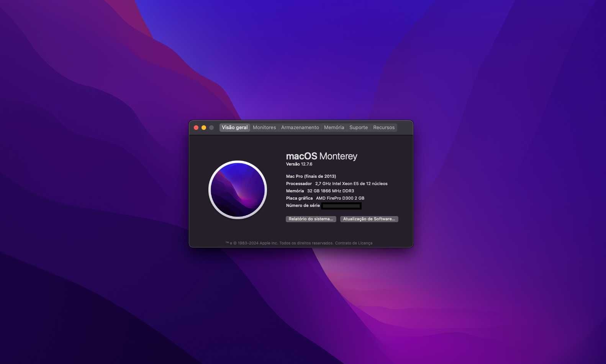This screenshot has width=606, height=364.
Task: Open Atualização de Software
Action: click(x=369, y=219)
